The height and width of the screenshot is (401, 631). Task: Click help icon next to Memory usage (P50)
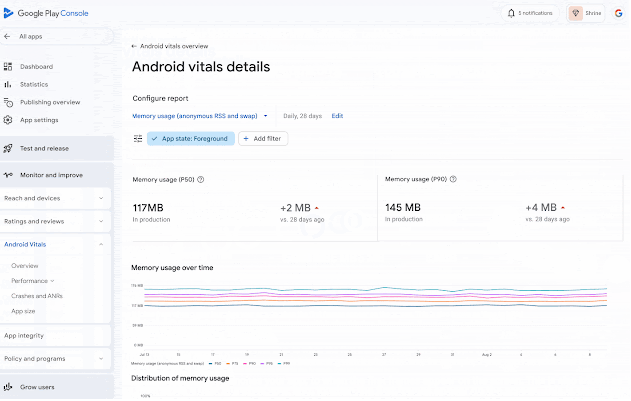click(x=201, y=180)
